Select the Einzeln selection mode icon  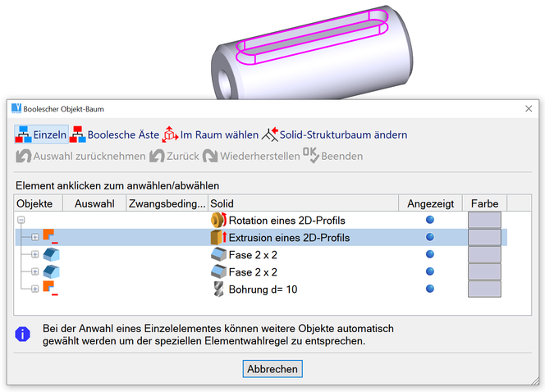tap(23, 134)
